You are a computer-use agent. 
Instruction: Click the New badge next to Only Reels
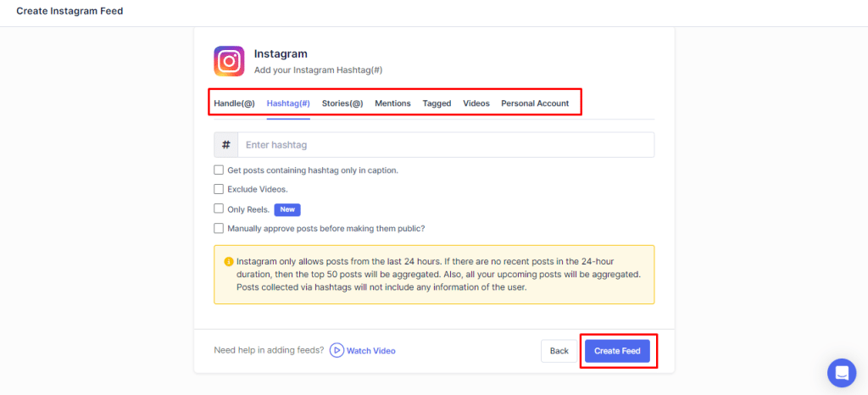[287, 209]
